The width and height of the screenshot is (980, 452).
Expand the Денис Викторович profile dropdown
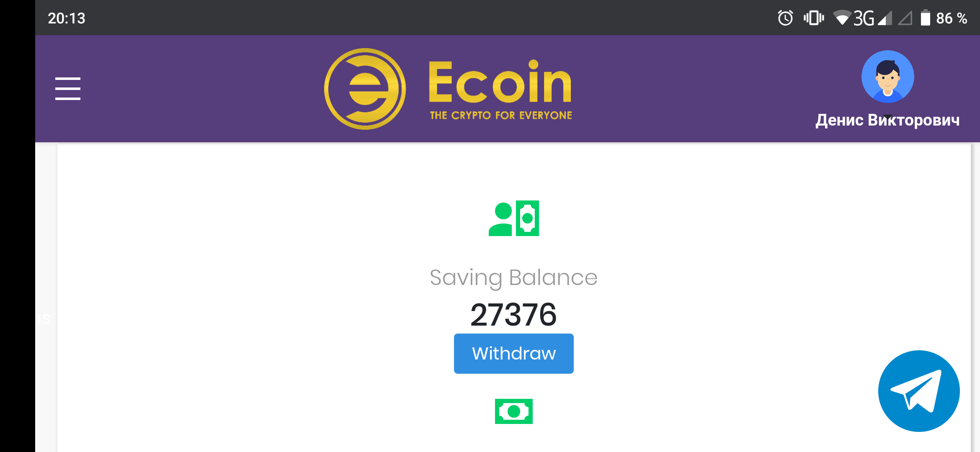point(887,121)
